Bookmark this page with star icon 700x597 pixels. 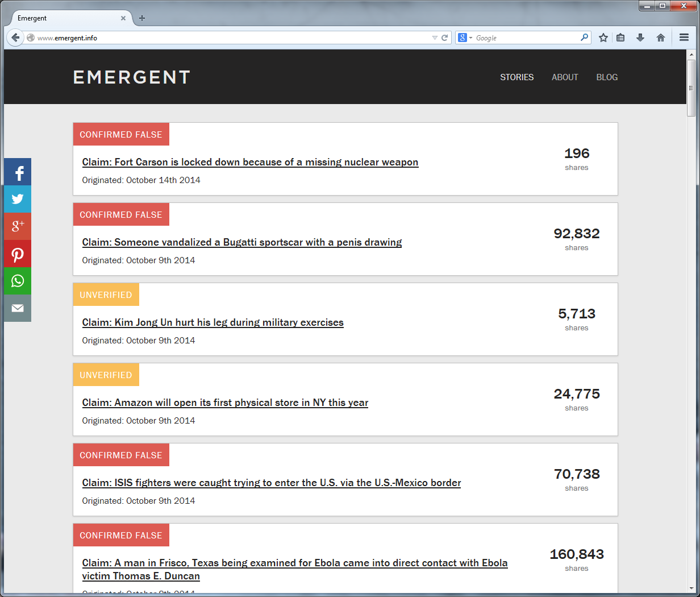[603, 38]
